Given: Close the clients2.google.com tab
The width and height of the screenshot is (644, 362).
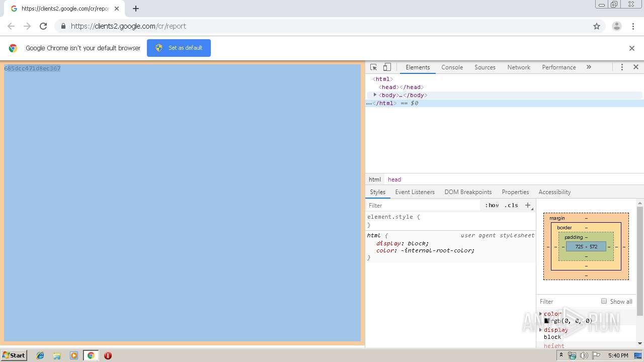Looking at the screenshot, I should [x=117, y=9].
